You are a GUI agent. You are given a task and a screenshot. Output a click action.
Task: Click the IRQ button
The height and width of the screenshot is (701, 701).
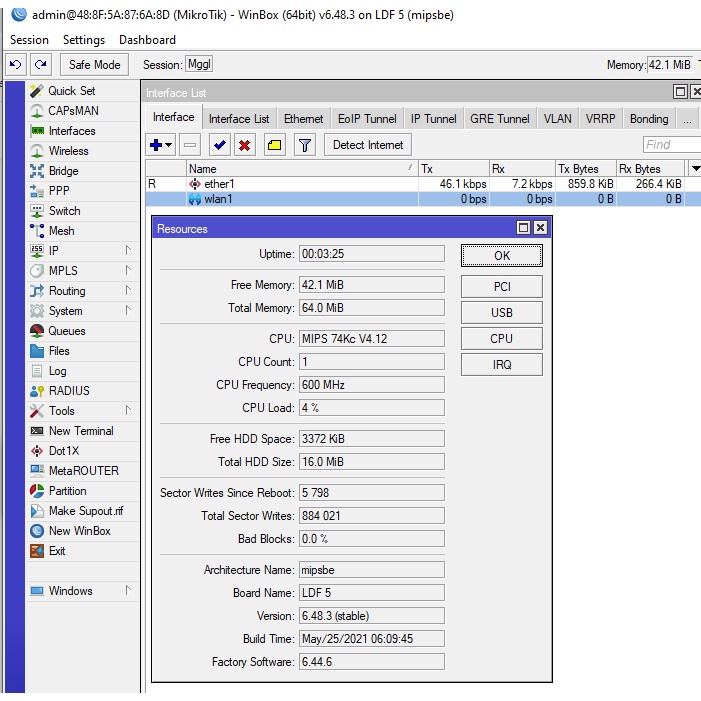click(x=502, y=364)
